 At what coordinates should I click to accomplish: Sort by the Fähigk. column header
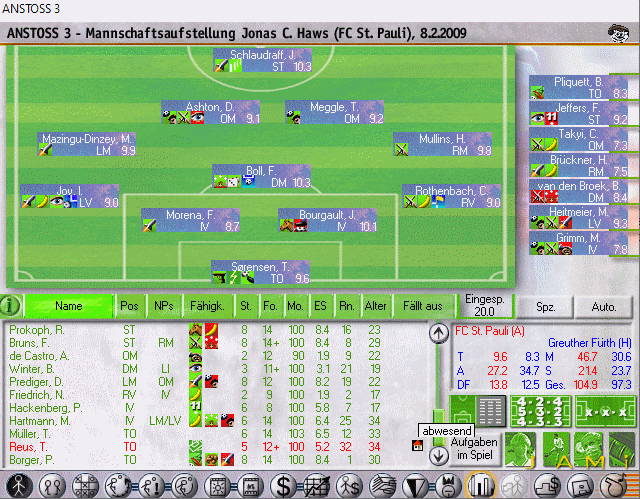click(x=207, y=306)
